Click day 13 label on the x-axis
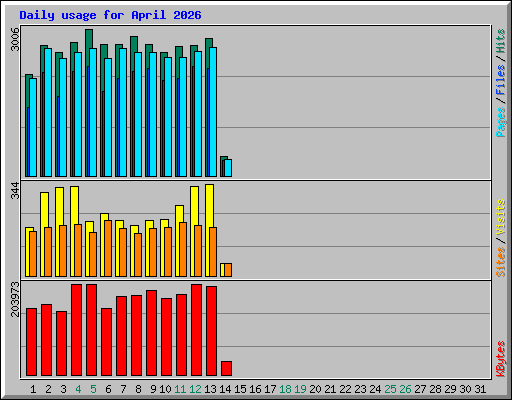Screen dimensions: 512x400 (x=210, y=389)
